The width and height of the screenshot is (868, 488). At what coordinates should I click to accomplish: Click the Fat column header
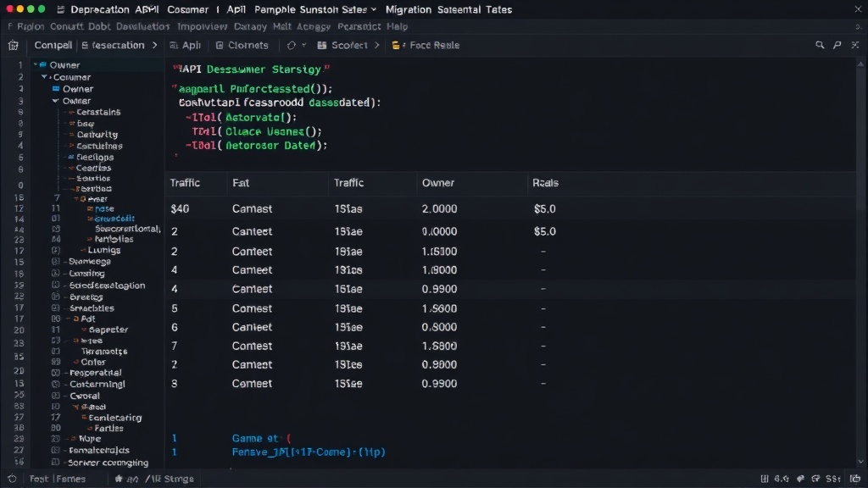point(241,183)
